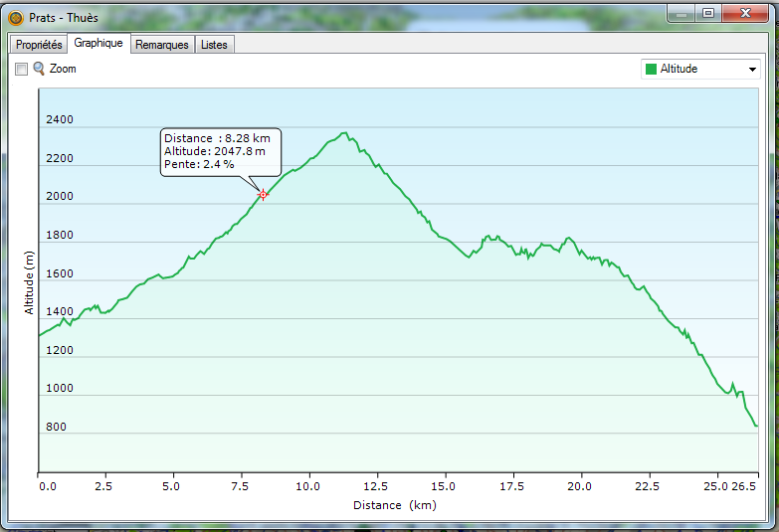Click the application icon in the title bar

(x=15, y=17)
